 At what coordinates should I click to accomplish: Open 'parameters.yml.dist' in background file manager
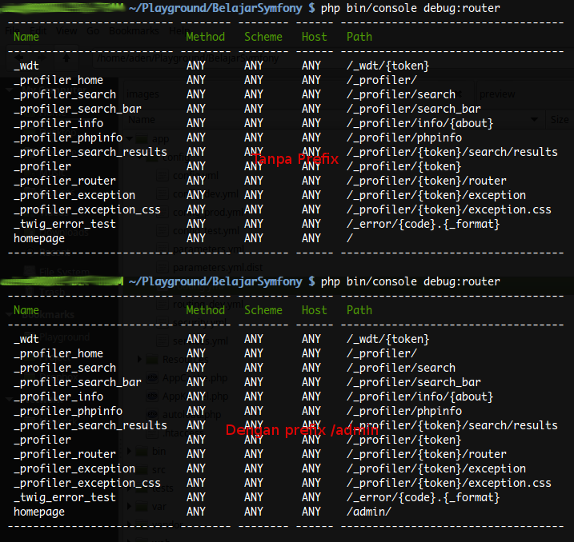pos(217,268)
